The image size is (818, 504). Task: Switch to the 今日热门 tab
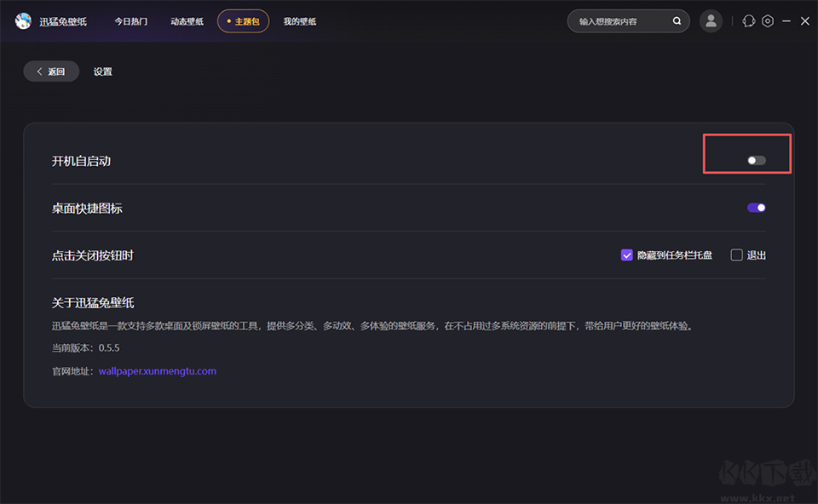click(x=131, y=21)
